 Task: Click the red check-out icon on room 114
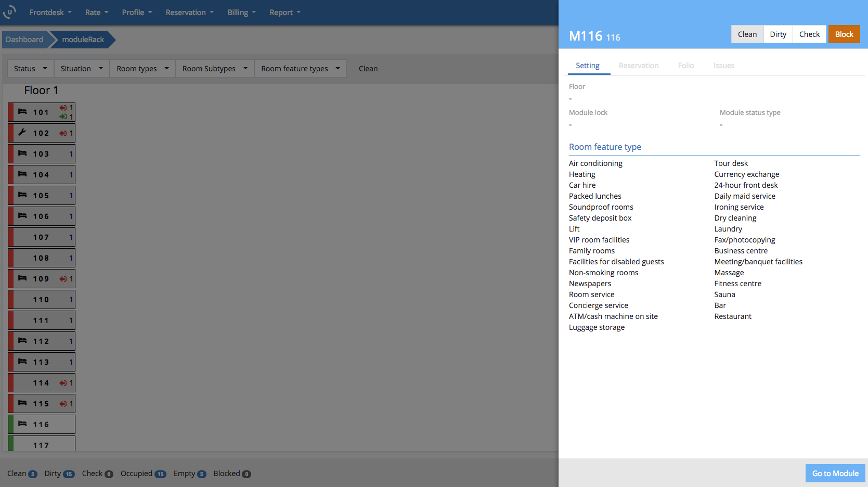point(63,383)
